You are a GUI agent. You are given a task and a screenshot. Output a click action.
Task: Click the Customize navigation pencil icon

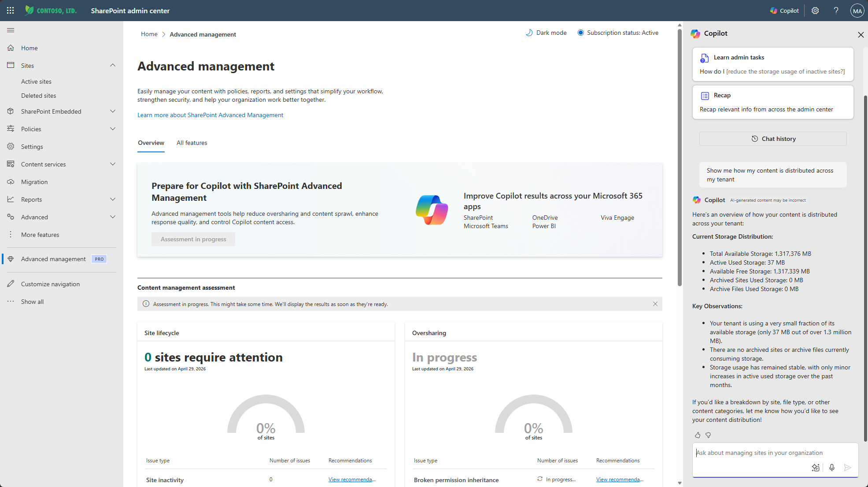[x=11, y=284]
